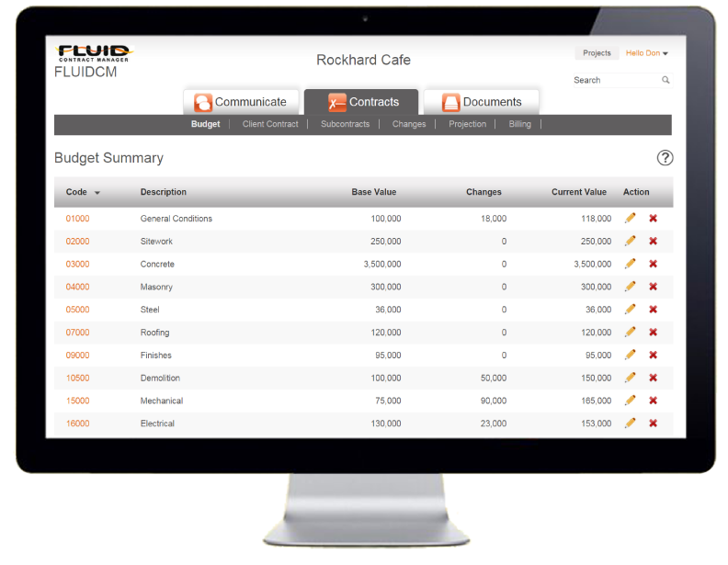Click the Rockhard Cafe project title
This screenshot has height=565, width=728.
coord(363,60)
